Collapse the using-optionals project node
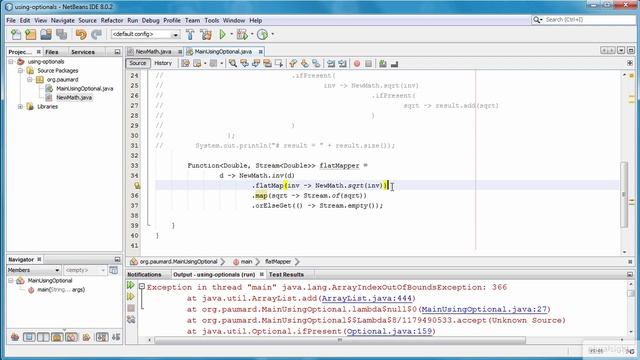The width and height of the screenshot is (640, 360). (x=11, y=62)
